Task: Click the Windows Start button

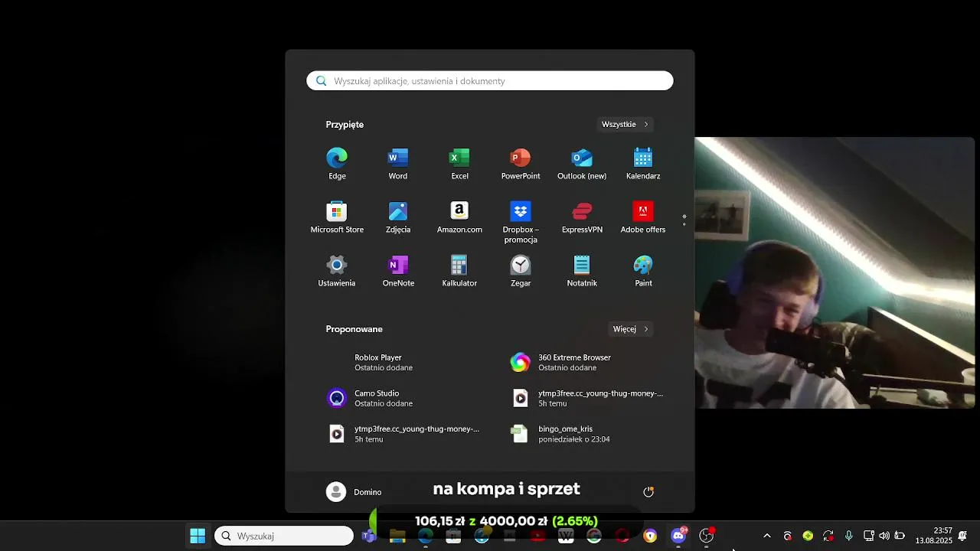Action: click(198, 536)
